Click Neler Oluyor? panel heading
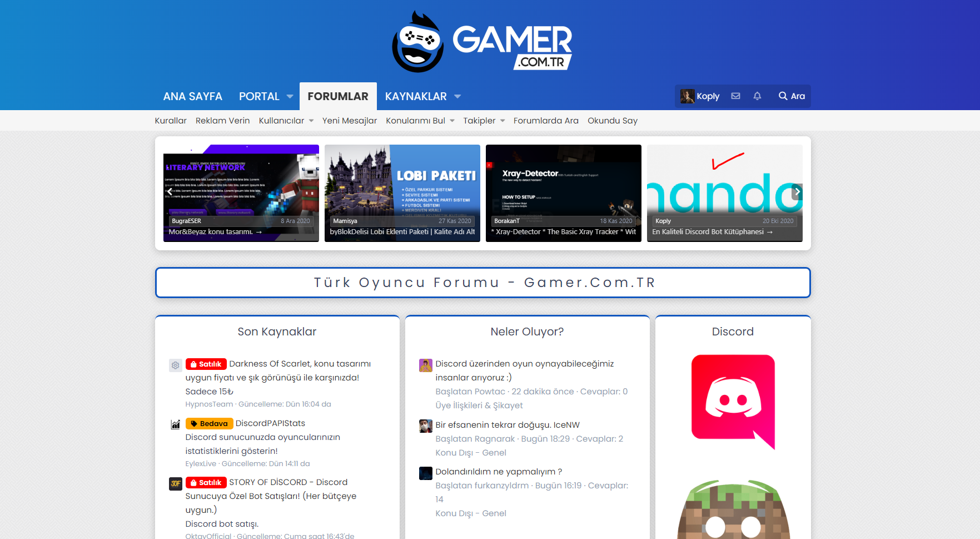The width and height of the screenshot is (980, 539). coord(527,332)
